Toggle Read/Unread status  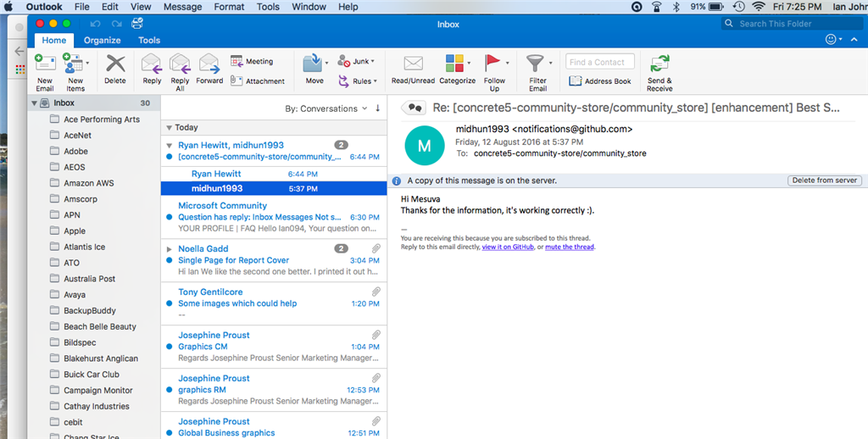coord(413,69)
